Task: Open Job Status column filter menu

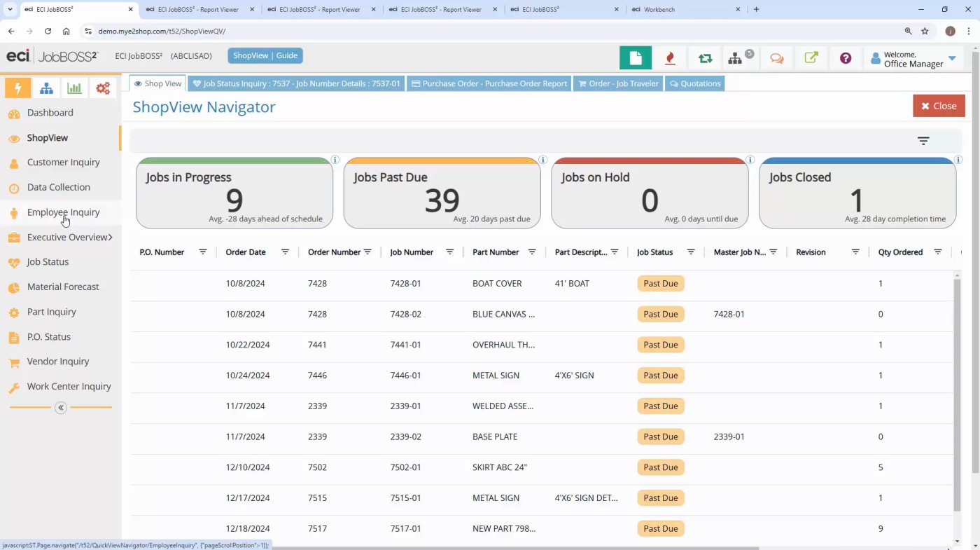Action: 691,252
